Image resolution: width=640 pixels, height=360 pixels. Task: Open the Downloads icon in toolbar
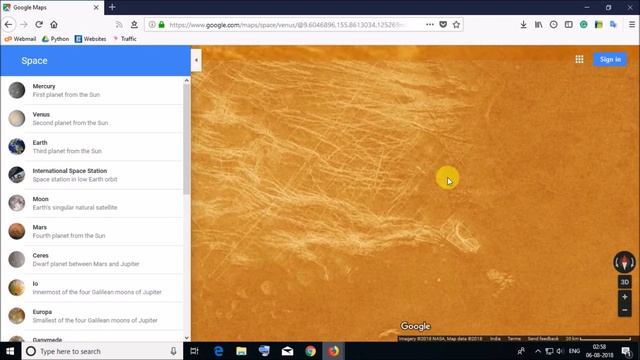(523, 24)
